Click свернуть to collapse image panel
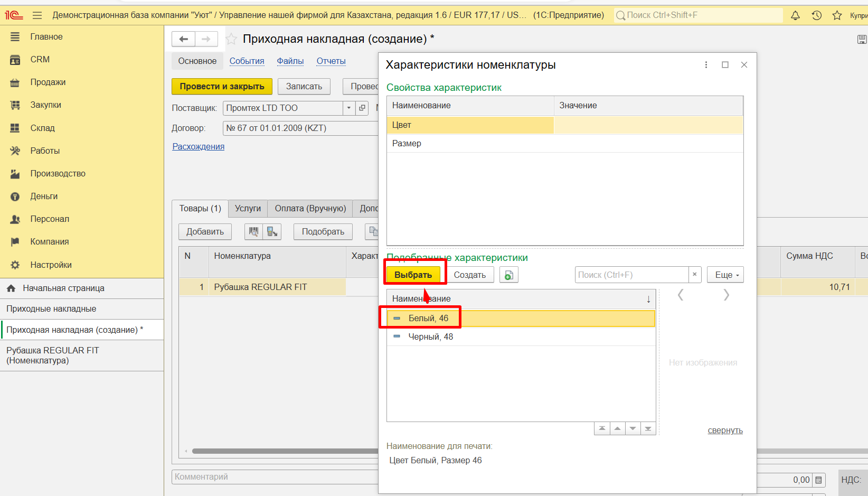 (725, 431)
